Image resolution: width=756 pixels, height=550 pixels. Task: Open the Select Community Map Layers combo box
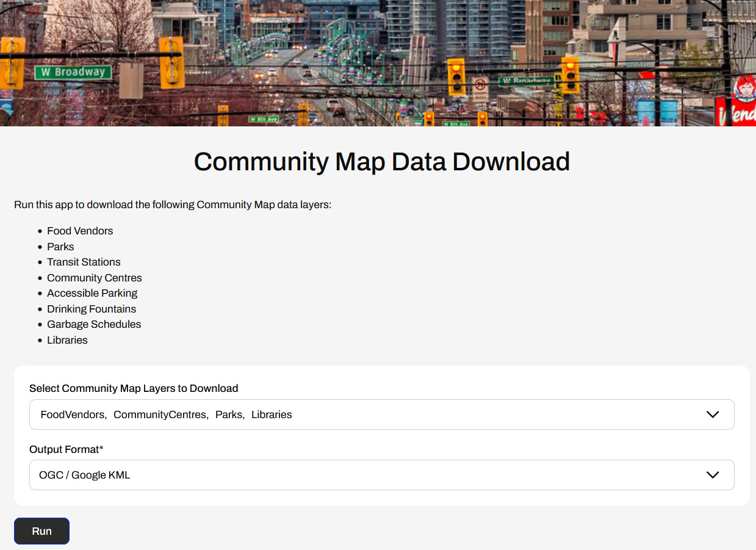coord(381,414)
